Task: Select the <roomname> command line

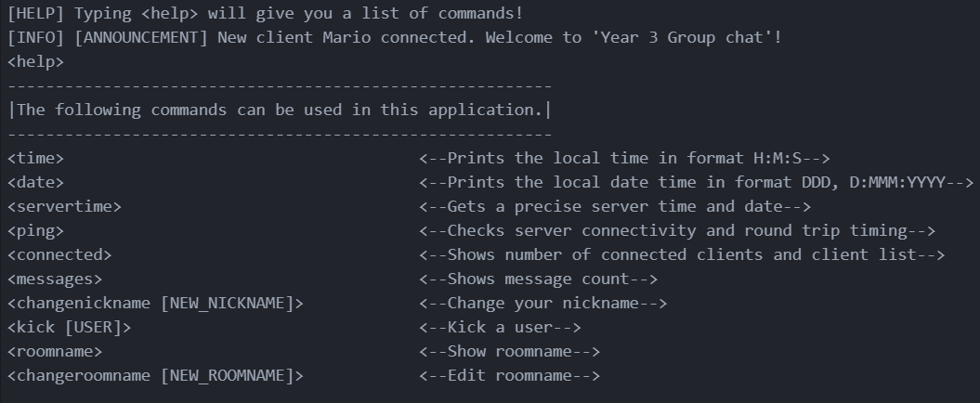Action: [55, 351]
